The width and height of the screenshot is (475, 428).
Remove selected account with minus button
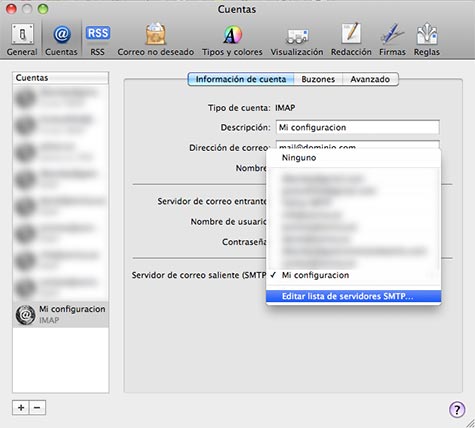(x=37, y=408)
